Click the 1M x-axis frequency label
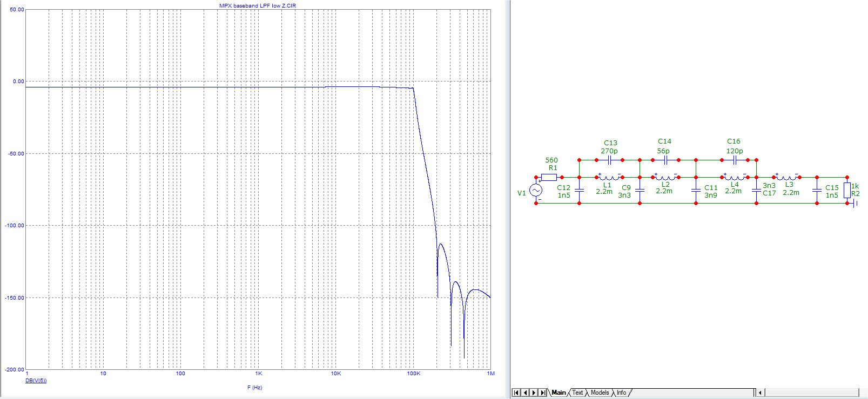 pyautogui.click(x=491, y=374)
